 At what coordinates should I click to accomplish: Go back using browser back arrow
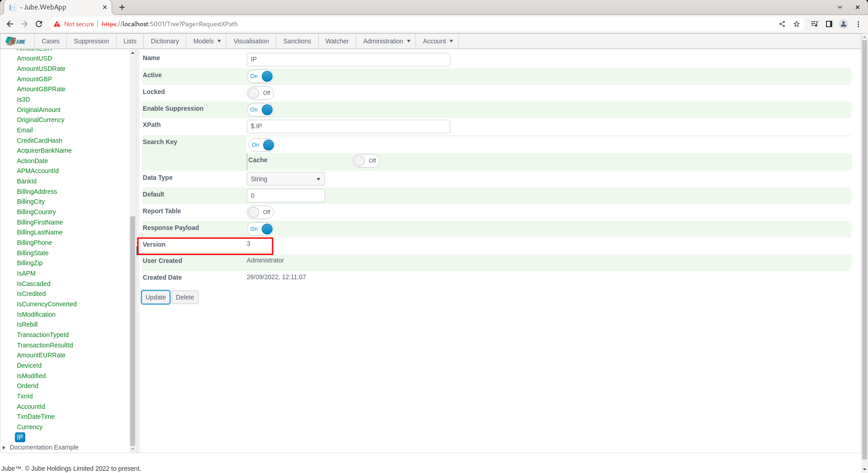10,24
